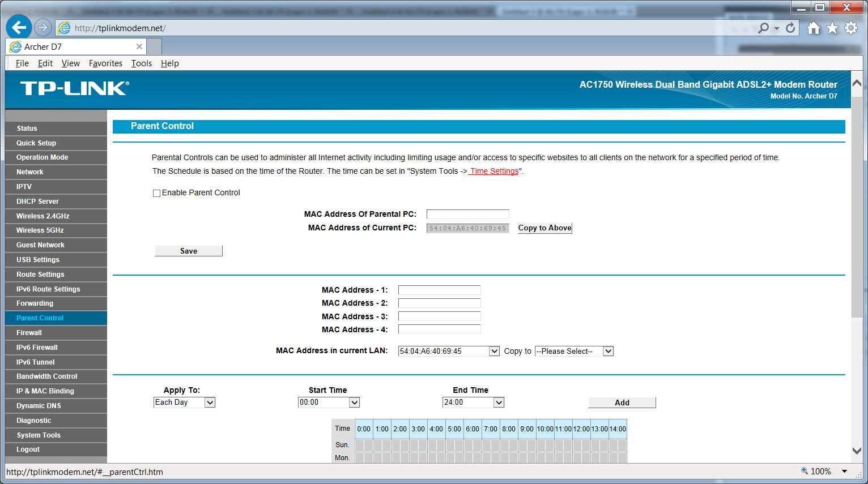The width and height of the screenshot is (868, 484).
Task: Open Quick Setup in sidebar
Action: (x=56, y=143)
